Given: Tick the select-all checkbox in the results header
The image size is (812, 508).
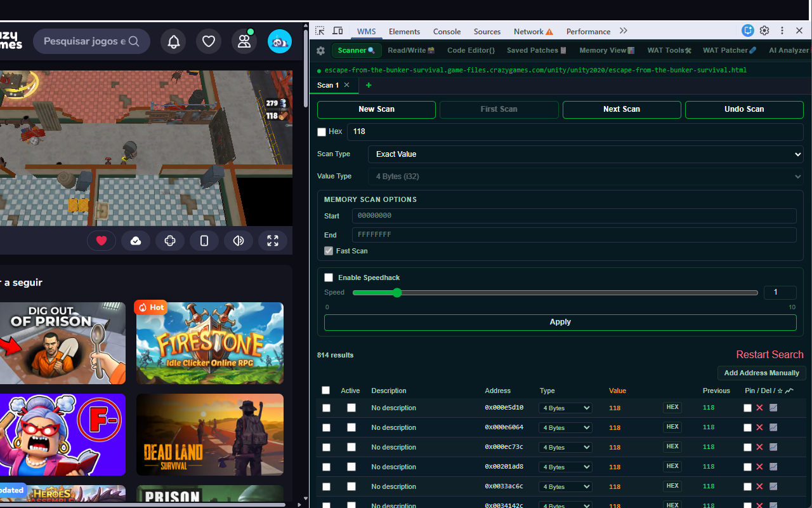Looking at the screenshot, I should click(326, 391).
